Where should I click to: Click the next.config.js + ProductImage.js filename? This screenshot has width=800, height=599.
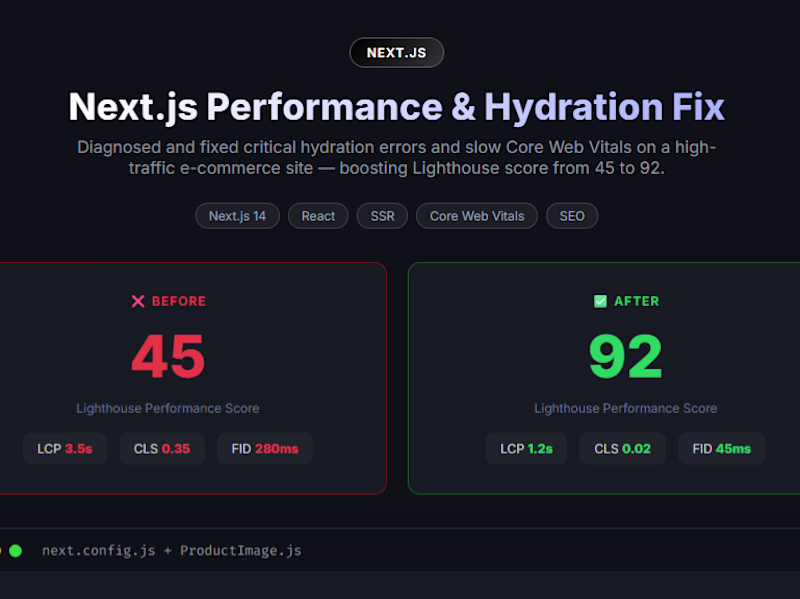171,551
